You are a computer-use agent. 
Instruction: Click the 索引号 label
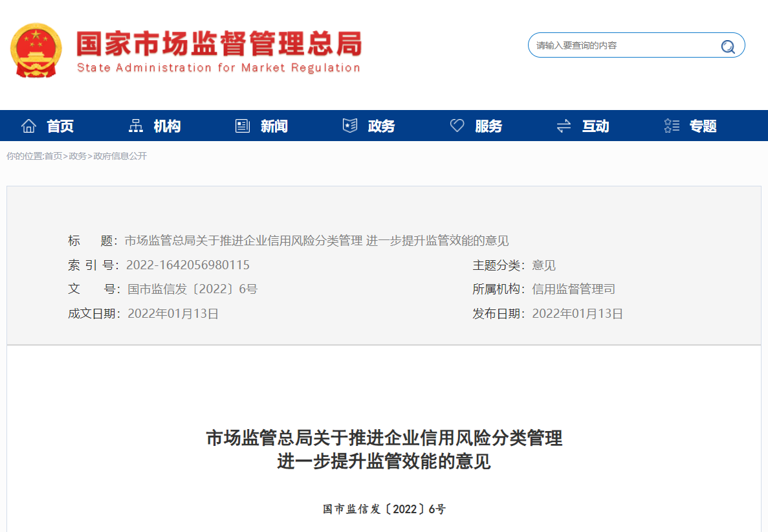[x=94, y=265]
